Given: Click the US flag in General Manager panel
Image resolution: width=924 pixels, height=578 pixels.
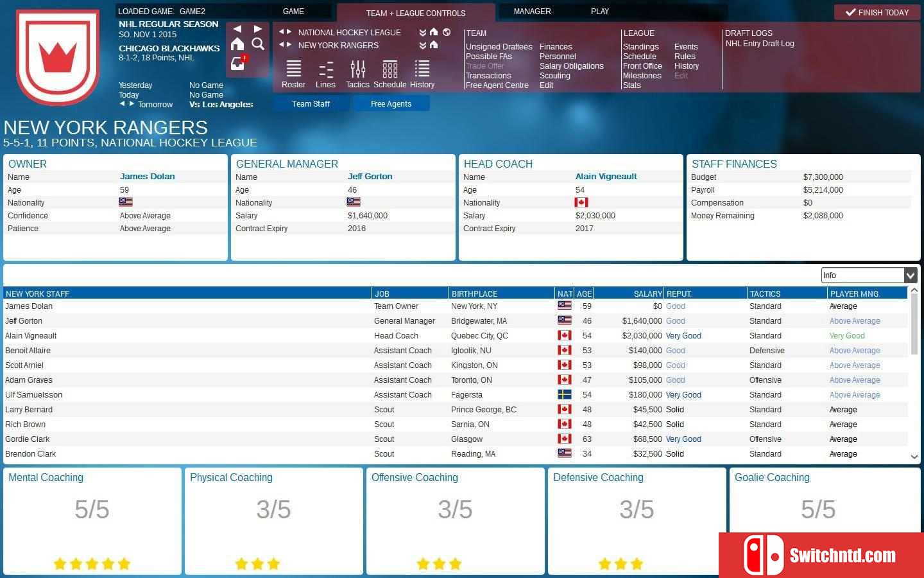Looking at the screenshot, I should [354, 202].
